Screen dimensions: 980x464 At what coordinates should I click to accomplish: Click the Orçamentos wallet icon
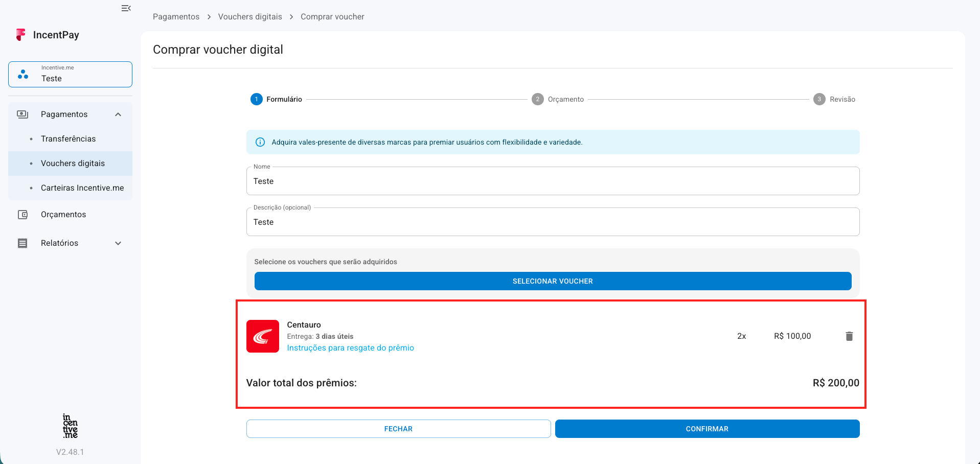(22, 215)
